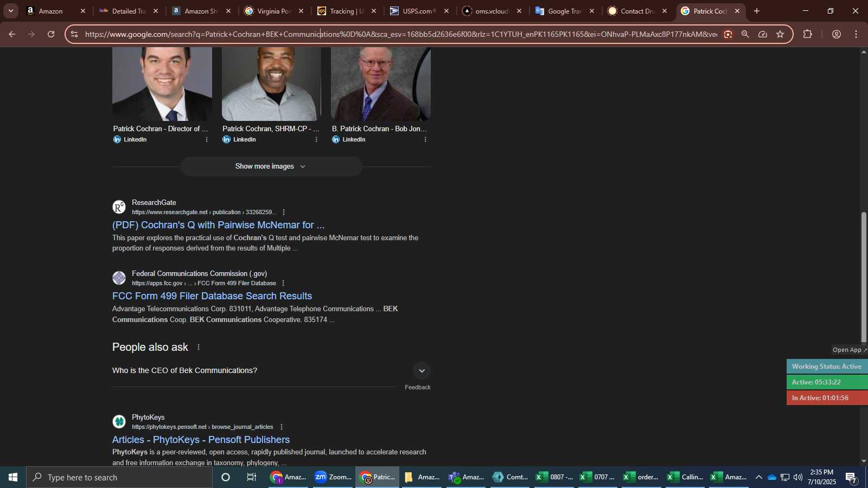Click Google Lens search icon in address bar
Image resolution: width=868 pixels, height=488 pixels.
tap(728, 34)
